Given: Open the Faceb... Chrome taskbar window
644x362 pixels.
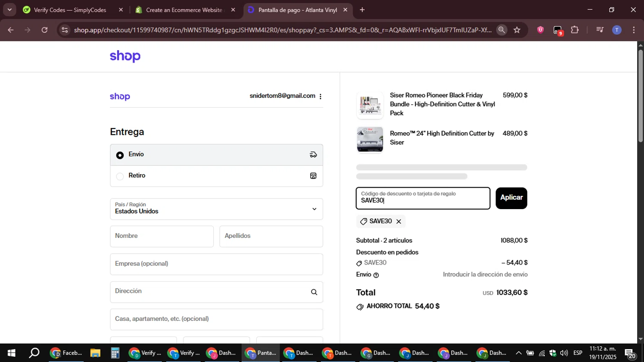Looking at the screenshot, I should [67, 353].
